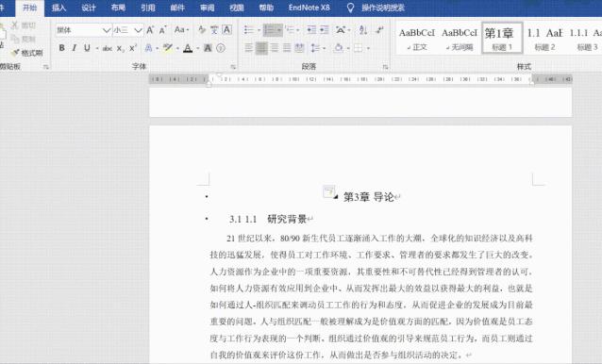This screenshot has width=602, height=364.
Task: Toggle character shading button
Action: coord(208,48)
